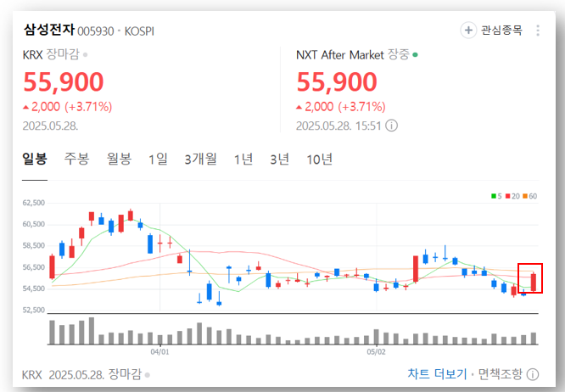Click the latest red candlestick on the chart

tap(534, 282)
